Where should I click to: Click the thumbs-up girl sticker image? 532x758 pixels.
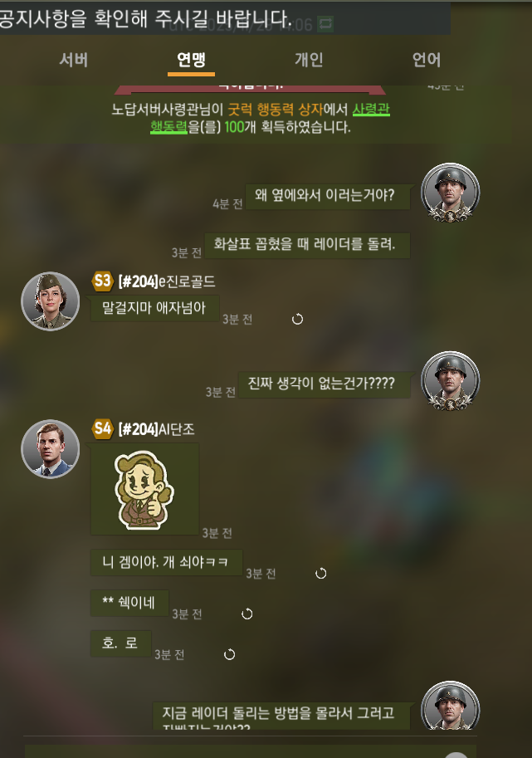point(144,490)
